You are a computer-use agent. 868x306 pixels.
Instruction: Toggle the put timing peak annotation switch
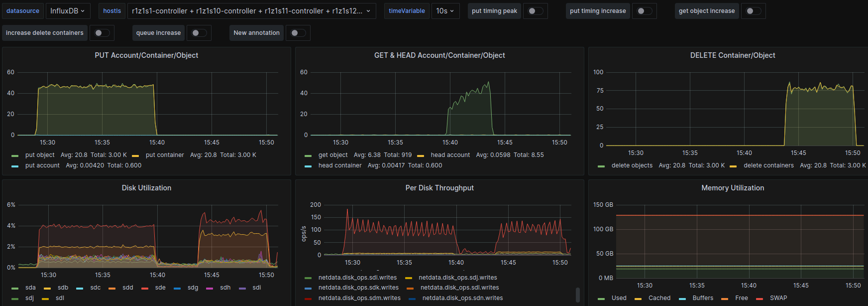(x=535, y=11)
